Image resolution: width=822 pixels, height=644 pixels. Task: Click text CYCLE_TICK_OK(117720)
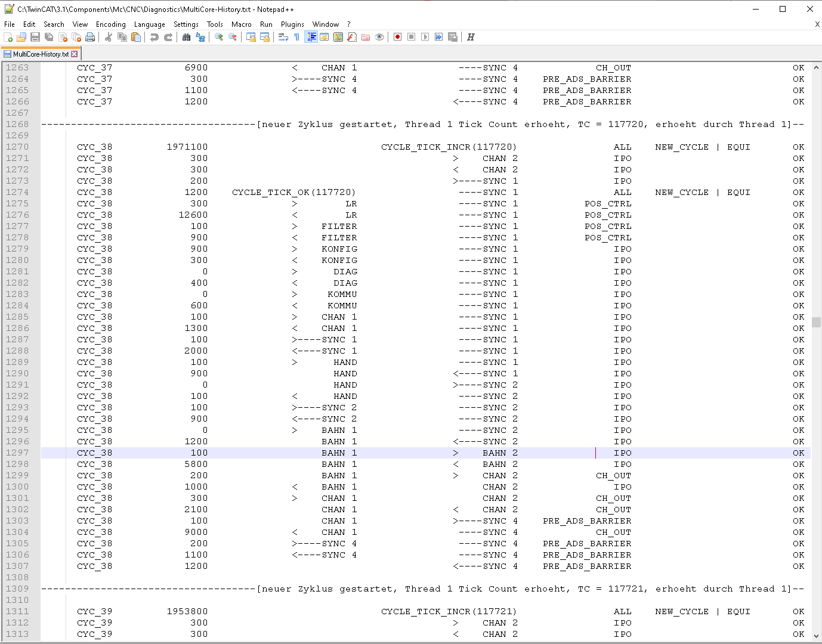[293, 192]
